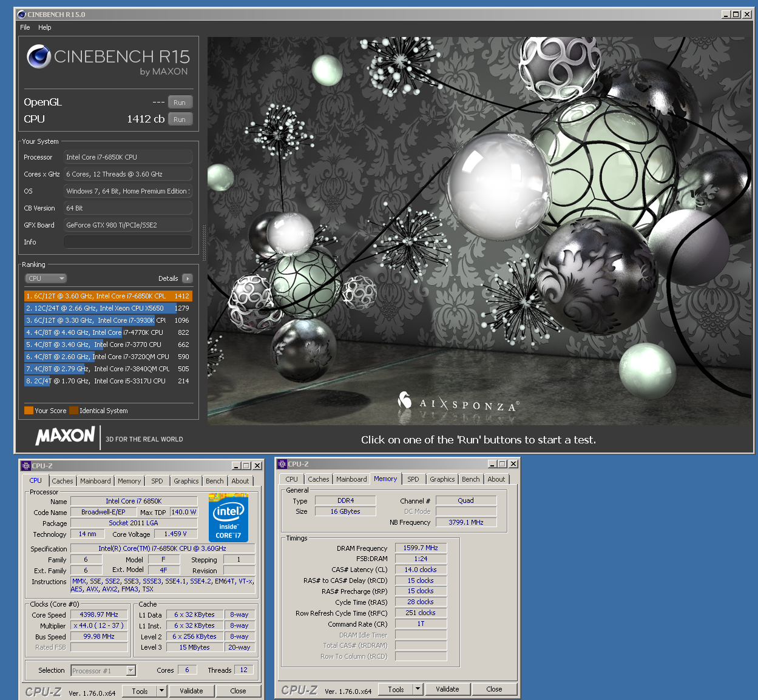Click Multiplier value x 44.0

point(99,625)
